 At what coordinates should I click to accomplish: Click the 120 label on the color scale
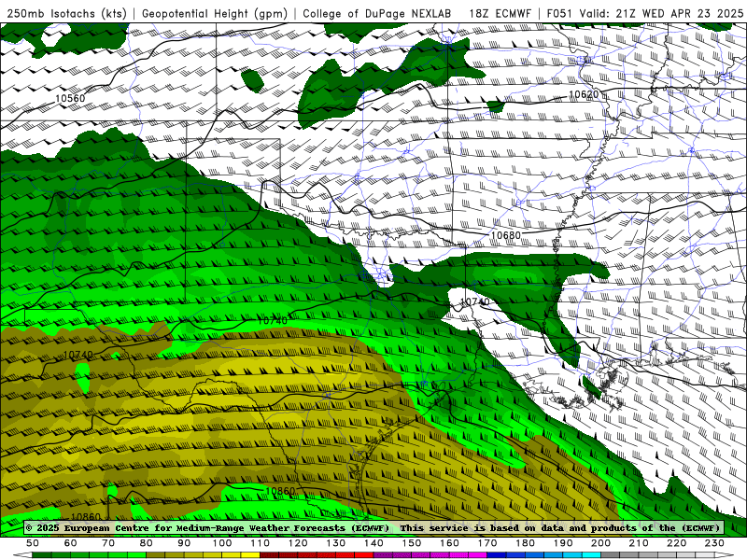pos(298,543)
